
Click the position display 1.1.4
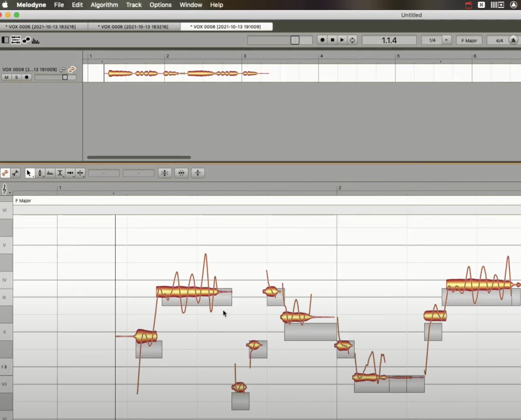click(389, 40)
